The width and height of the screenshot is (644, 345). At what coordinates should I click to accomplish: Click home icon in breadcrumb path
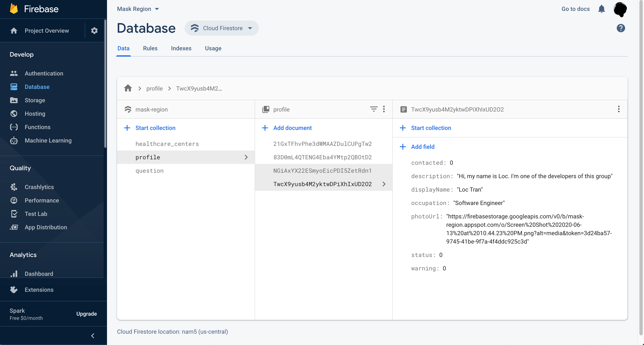(128, 88)
